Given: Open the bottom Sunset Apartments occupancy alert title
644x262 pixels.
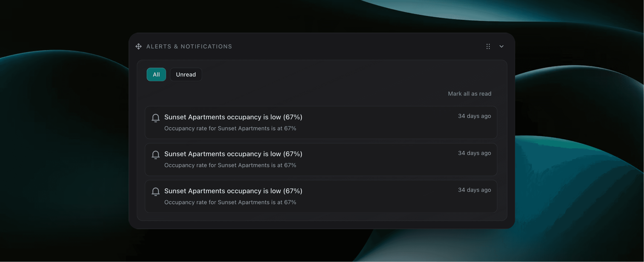Looking at the screenshot, I should pos(233,191).
